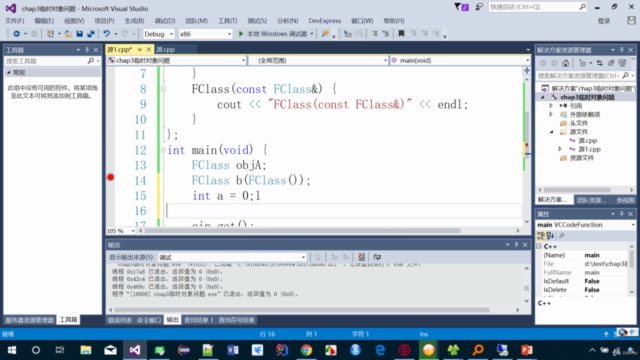Click the Sync with Active Document icon
This screenshot has height=360, width=640.
[599, 63]
